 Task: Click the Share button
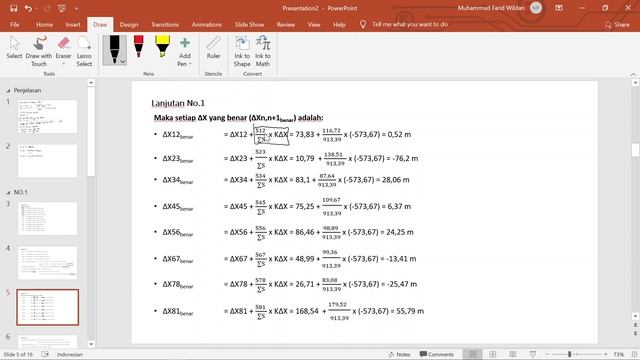coord(617,25)
